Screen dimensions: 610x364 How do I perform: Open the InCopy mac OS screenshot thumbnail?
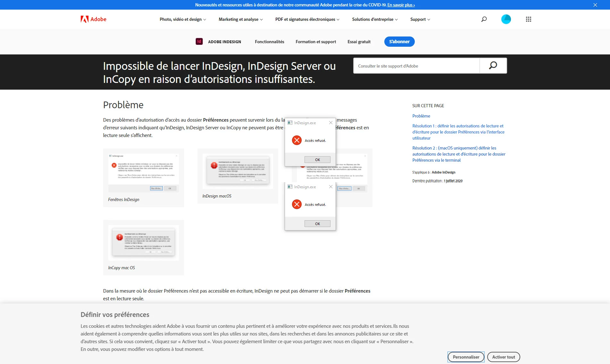pos(143,243)
